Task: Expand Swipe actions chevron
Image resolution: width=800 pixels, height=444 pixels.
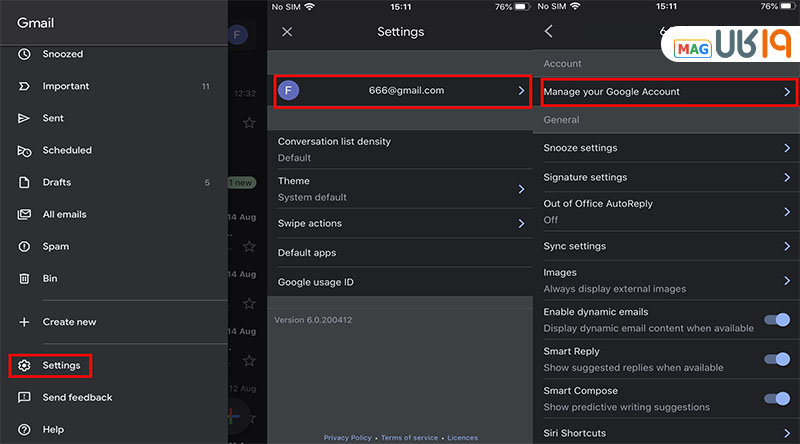Action: coord(521,224)
